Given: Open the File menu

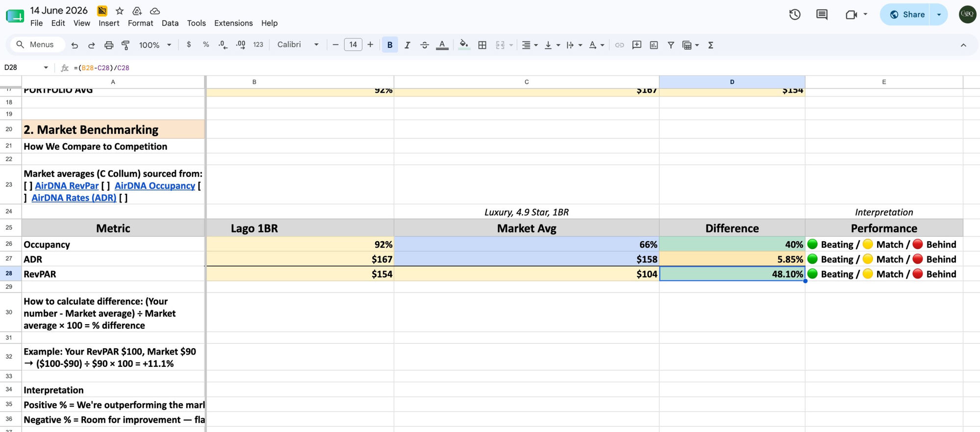Looking at the screenshot, I should tap(36, 23).
